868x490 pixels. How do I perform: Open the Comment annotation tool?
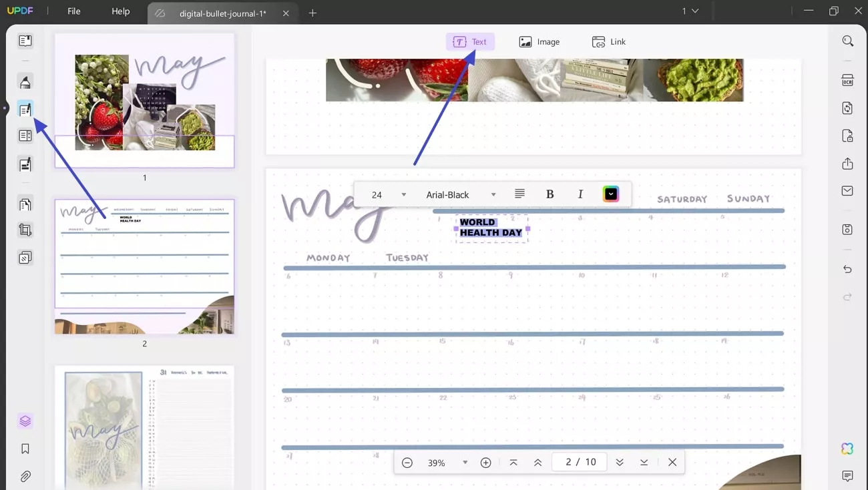[x=25, y=81]
